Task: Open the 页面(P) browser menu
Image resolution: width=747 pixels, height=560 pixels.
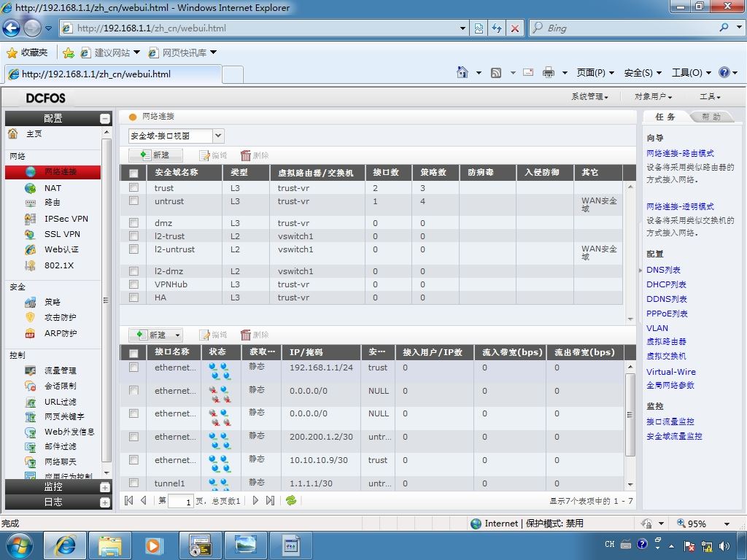Action: point(595,73)
